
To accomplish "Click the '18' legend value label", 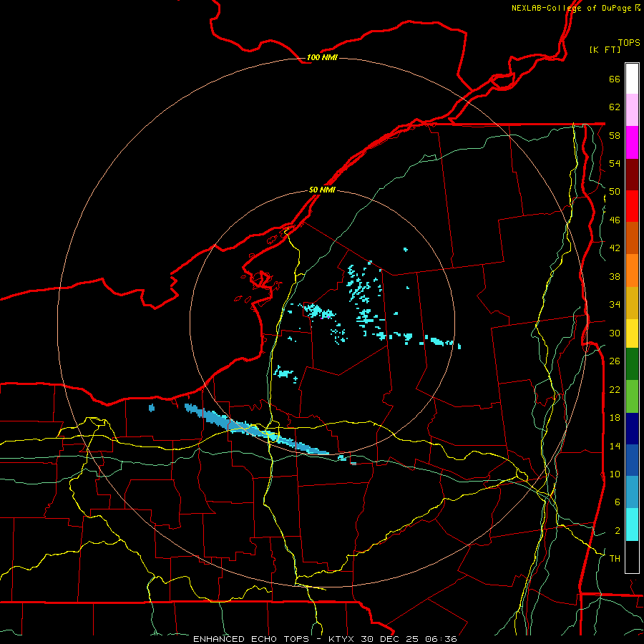I will pyautogui.click(x=615, y=418).
